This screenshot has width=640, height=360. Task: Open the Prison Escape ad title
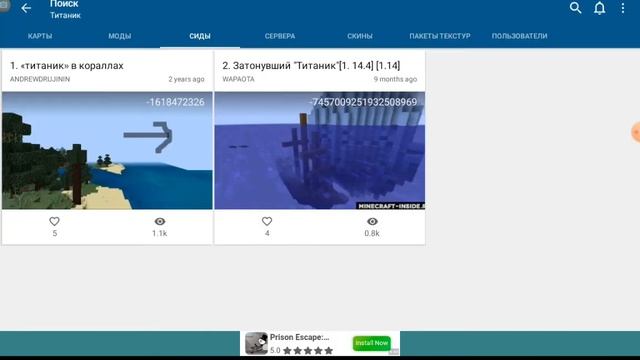coord(300,337)
